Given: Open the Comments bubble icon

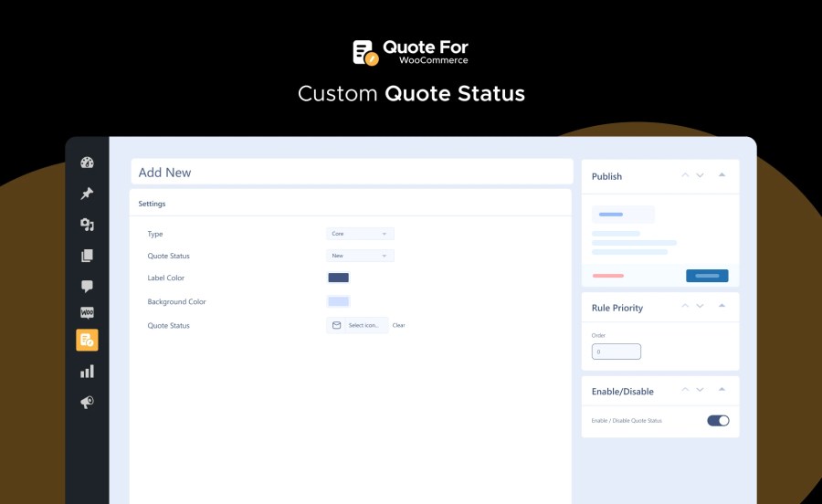Looking at the screenshot, I should pyautogui.click(x=87, y=286).
